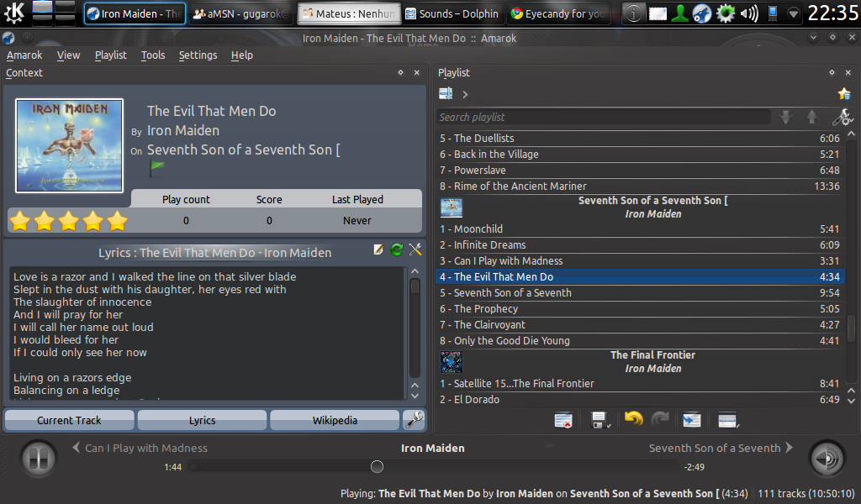This screenshot has width=861, height=504.
Task: Open the Amarok menu
Action: point(24,55)
